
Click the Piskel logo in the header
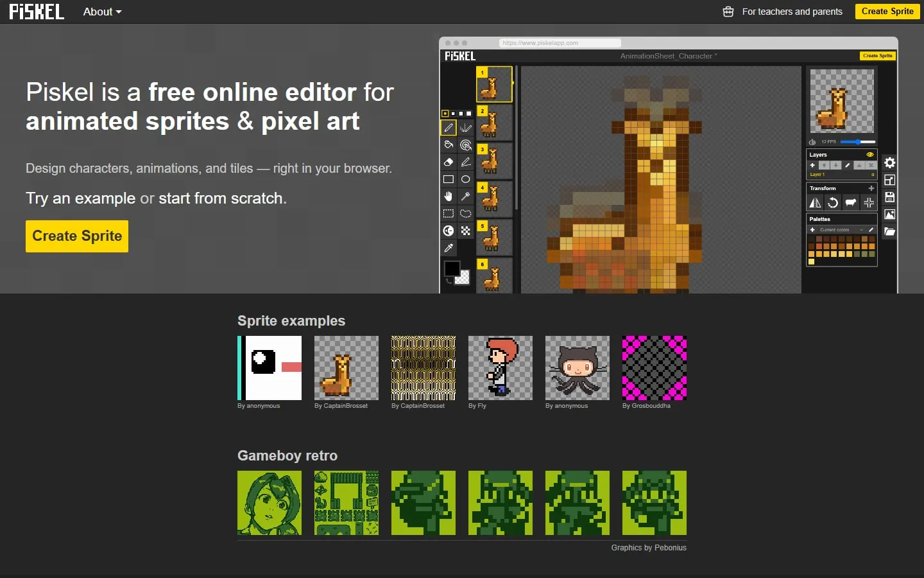click(37, 12)
